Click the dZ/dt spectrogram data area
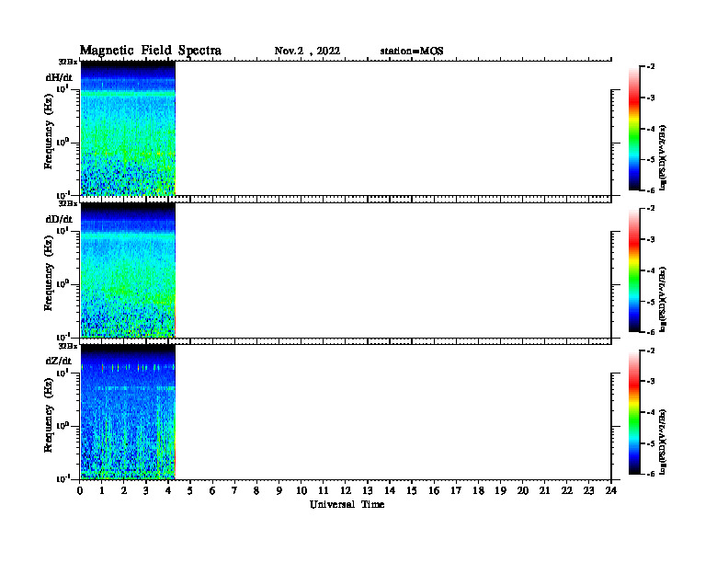Viewport: 728px width, 563px height. point(128,412)
